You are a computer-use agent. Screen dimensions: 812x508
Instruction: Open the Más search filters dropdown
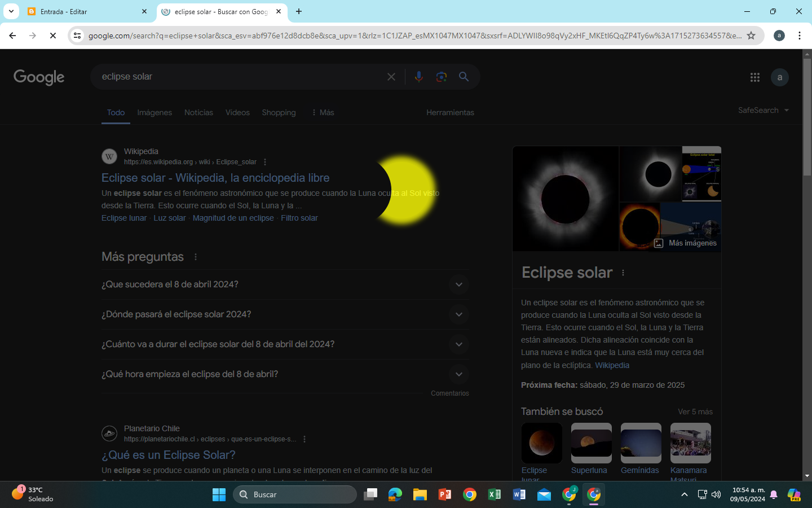(x=323, y=112)
